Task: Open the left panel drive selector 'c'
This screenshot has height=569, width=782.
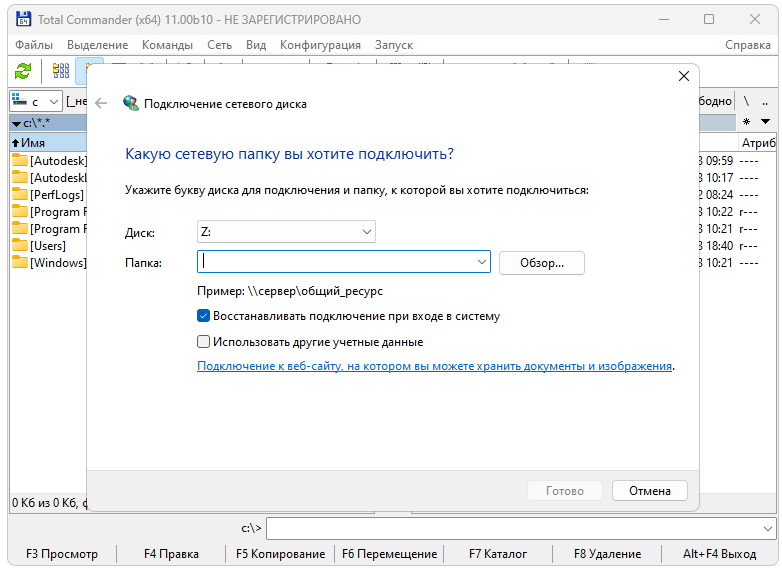Action: pyautogui.click(x=36, y=101)
